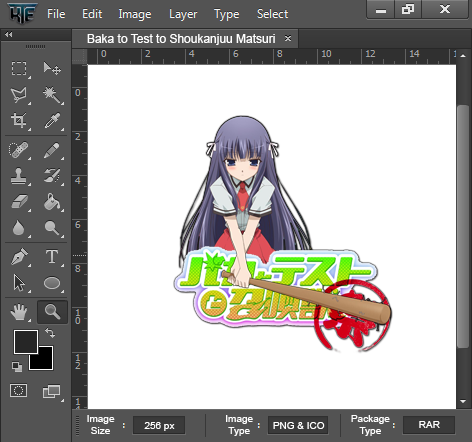The width and height of the screenshot is (472, 442).
Task: Select the Eyedropper tool
Action: [52, 121]
